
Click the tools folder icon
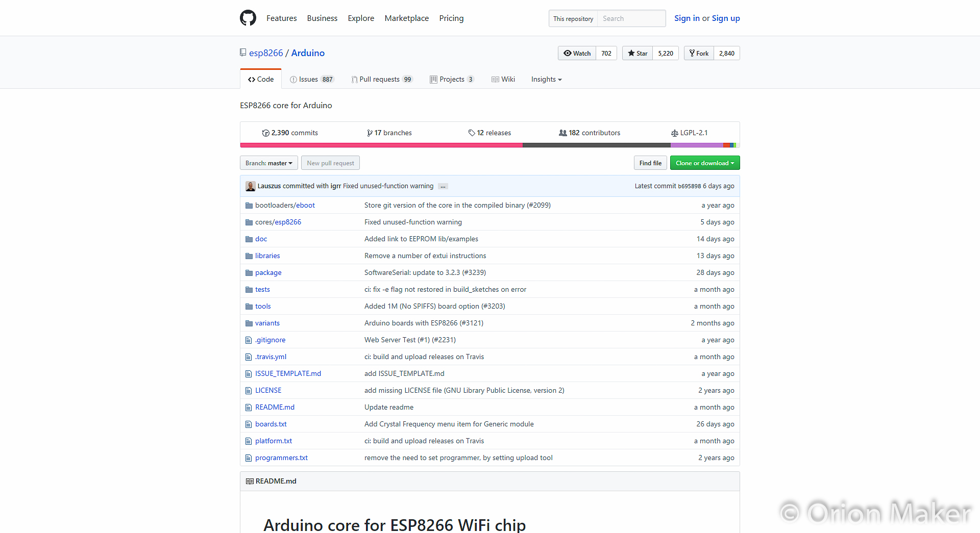pyautogui.click(x=249, y=307)
